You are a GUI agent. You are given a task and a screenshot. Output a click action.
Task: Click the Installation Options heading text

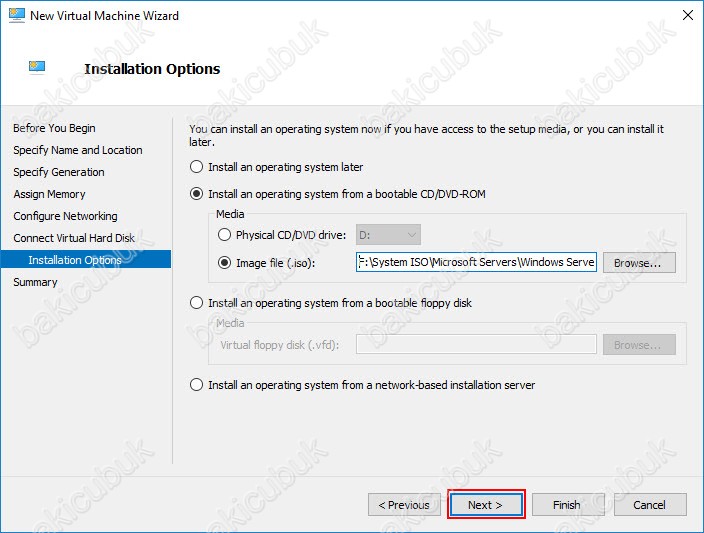tap(152, 69)
